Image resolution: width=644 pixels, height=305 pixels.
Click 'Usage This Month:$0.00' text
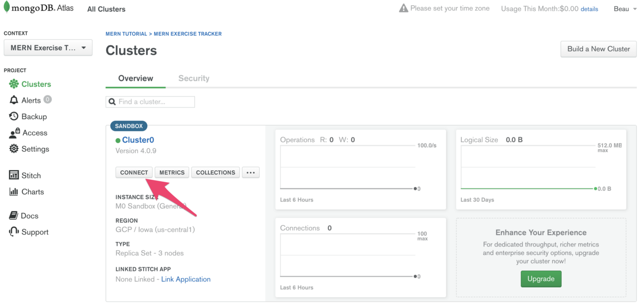coord(540,9)
